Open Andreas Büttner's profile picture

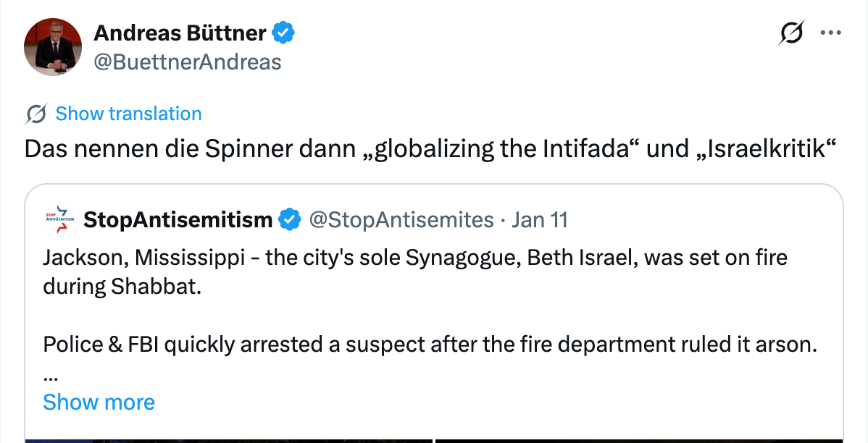tap(53, 47)
